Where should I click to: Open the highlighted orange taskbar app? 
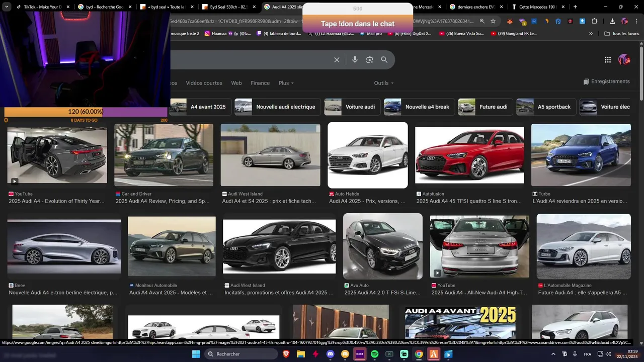[434, 354]
